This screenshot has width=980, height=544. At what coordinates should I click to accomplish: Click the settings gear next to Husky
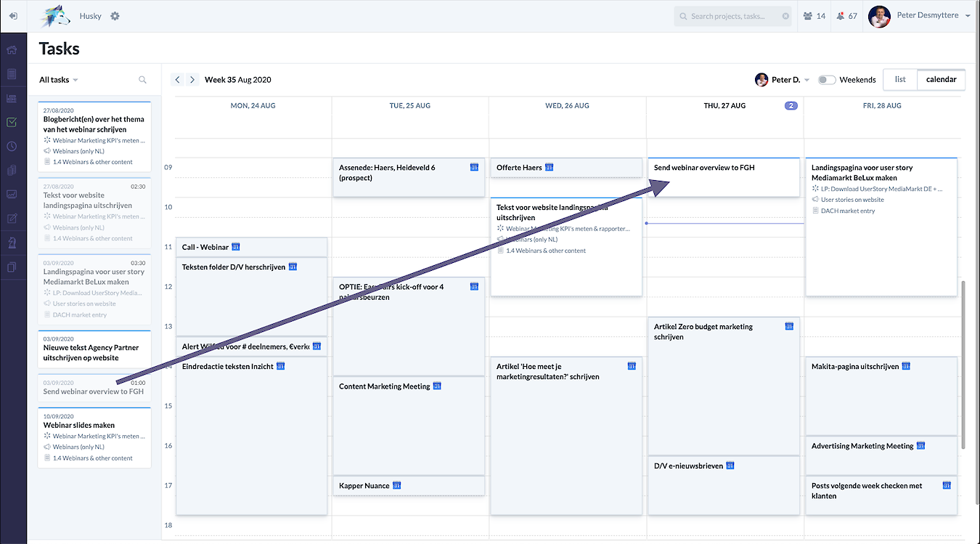click(x=115, y=16)
